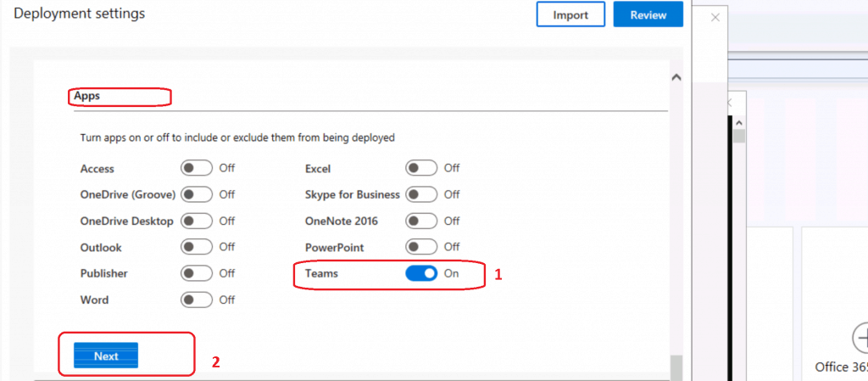Enable the PowerPoint toggle
This screenshot has height=381, width=868.
click(x=421, y=247)
